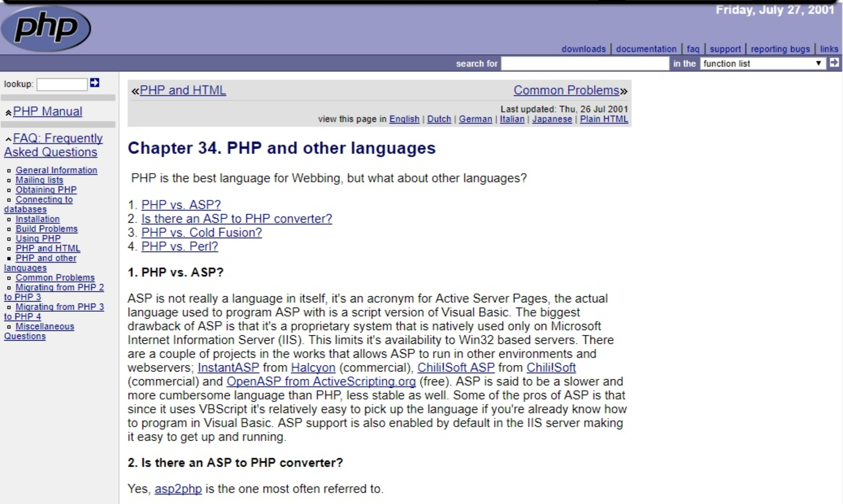
Task: View page in English
Action: pyautogui.click(x=404, y=119)
